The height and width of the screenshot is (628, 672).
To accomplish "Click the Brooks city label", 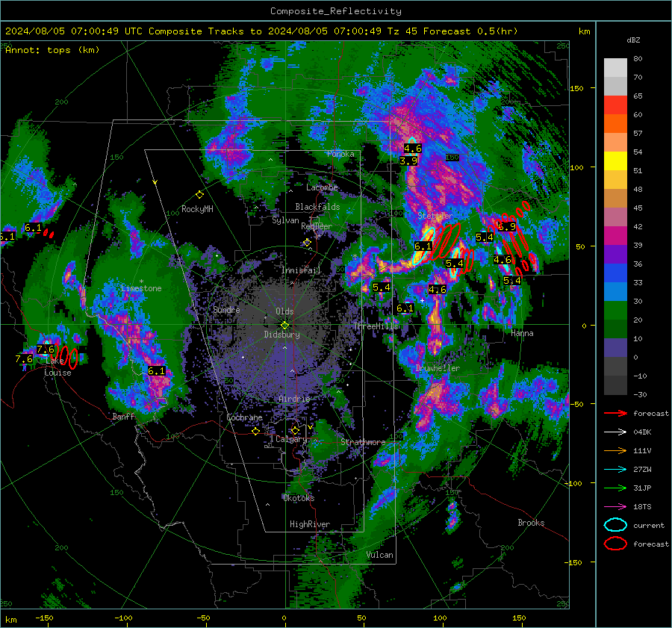I will 531,523.
